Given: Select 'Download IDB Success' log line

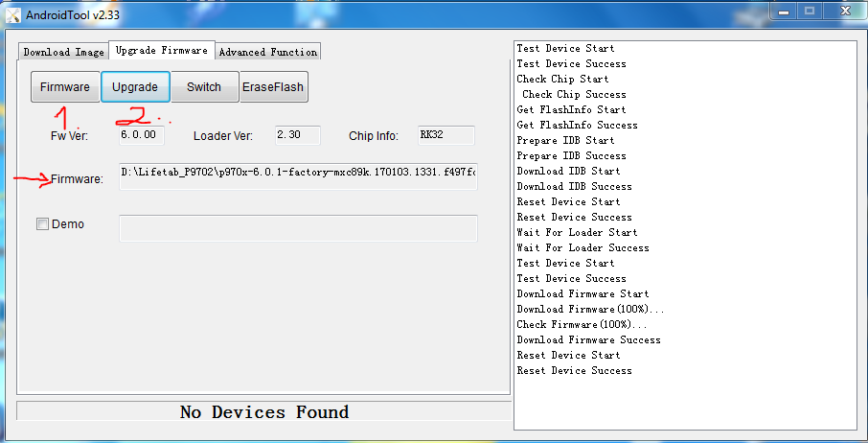Looking at the screenshot, I should point(574,187).
